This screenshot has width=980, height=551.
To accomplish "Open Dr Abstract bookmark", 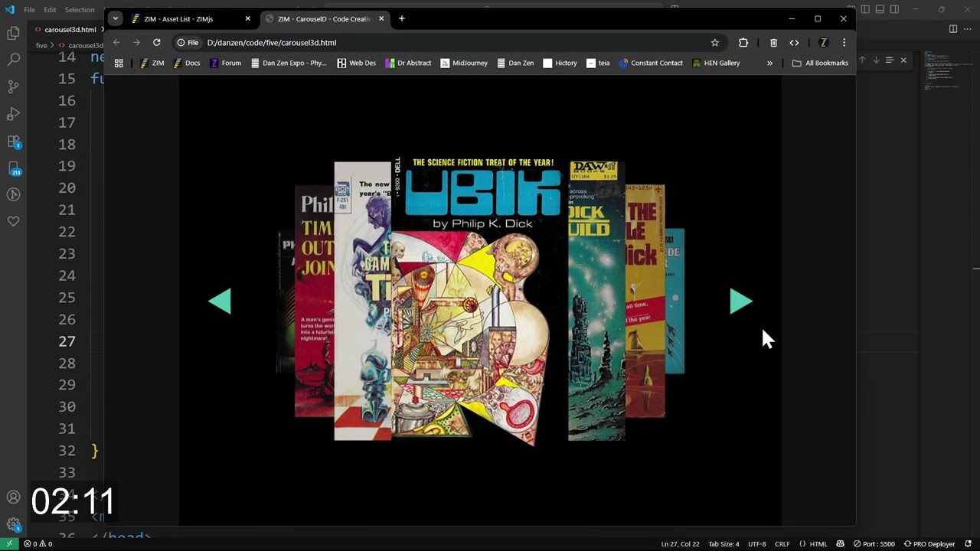I will click(408, 64).
